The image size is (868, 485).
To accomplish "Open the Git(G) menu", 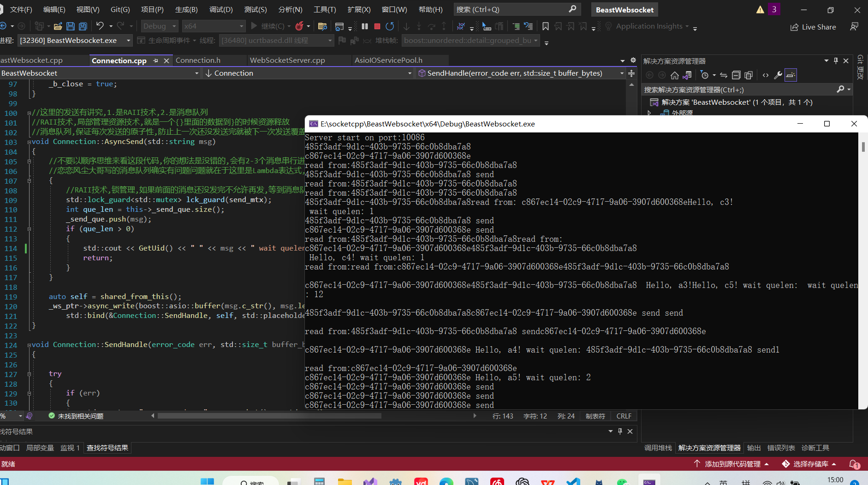I will [120, 10].
